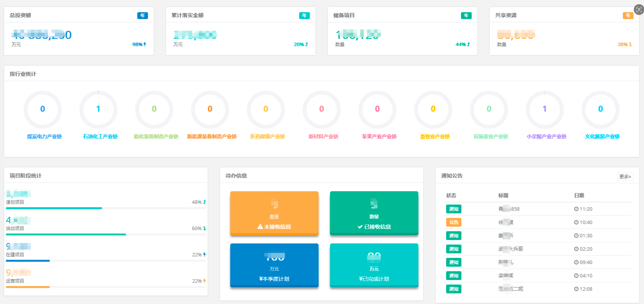Click the 小杂粮产业产业链 circle showing 1
This screenshot has height=304, width=644.
pos(544,109)
